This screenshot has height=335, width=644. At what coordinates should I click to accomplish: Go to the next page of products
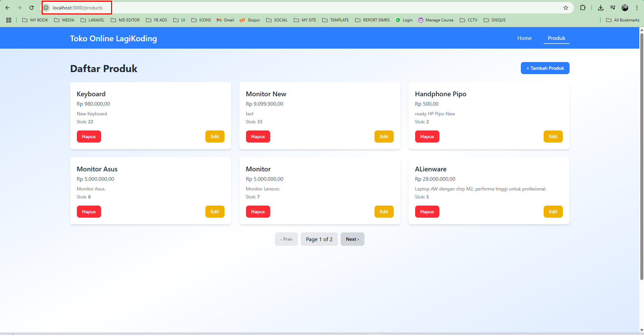click(352, 239)
